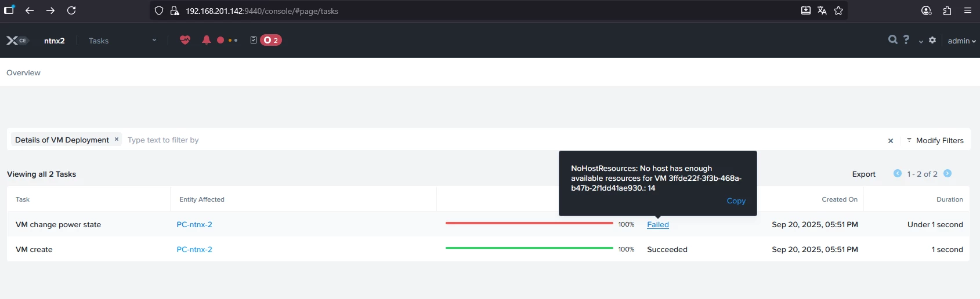Image resolution: width=980 pixels, height=299 pixels.
Task: Bookmark the page with the star icon
Action: [838, 10]
